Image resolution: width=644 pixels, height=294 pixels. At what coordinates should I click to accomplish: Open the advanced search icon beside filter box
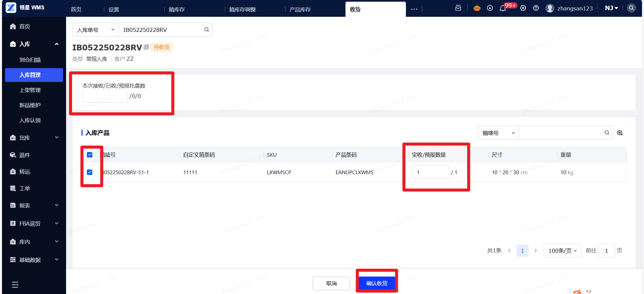620,133
